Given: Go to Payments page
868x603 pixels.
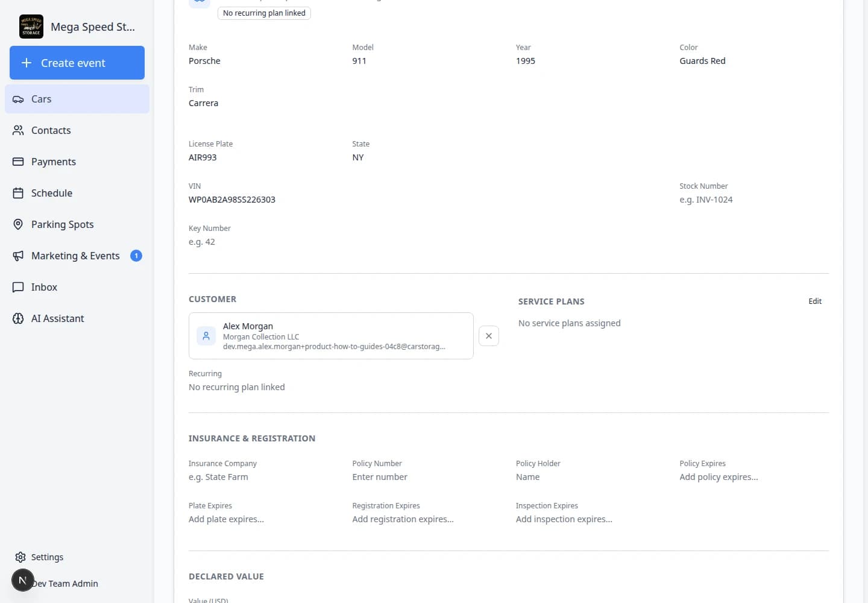Looking at the screenshot, I should [x=77, y=162].
